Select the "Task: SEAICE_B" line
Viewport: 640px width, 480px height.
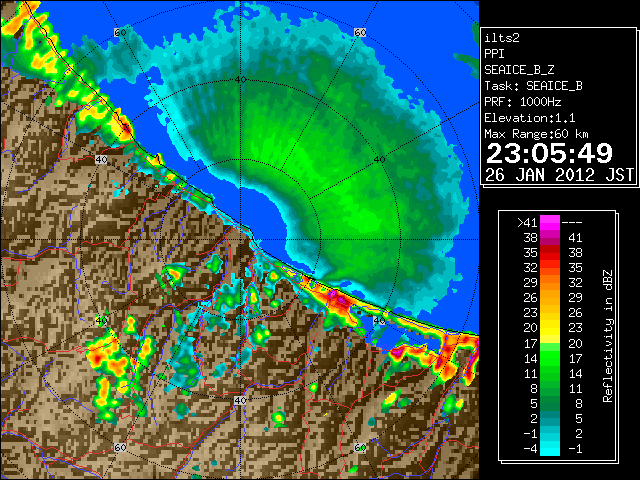click(533, 86)
